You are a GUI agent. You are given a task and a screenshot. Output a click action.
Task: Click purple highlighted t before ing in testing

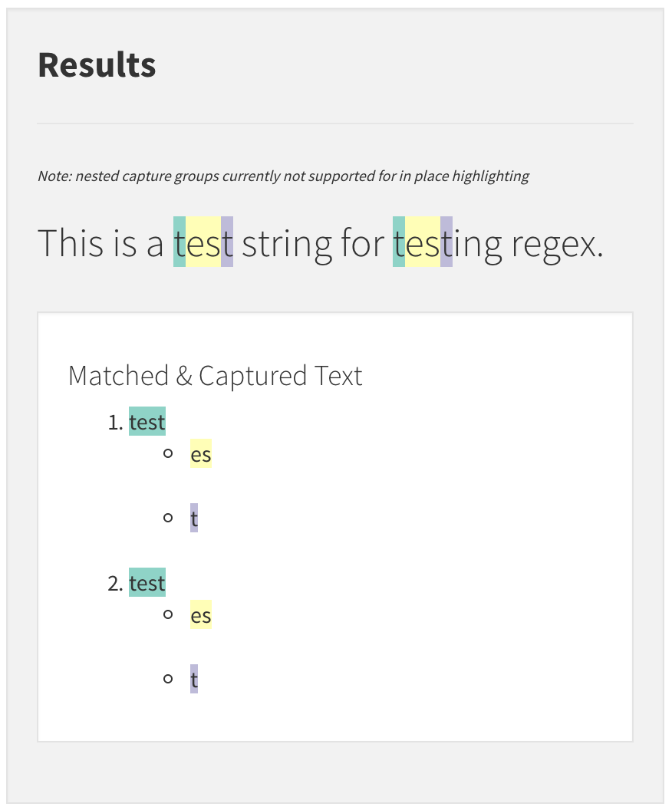coord(446,242)
